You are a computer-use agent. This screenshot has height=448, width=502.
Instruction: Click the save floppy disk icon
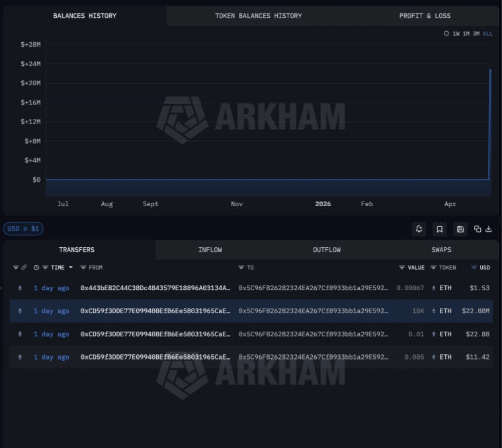pyautogui.click(x=460, y=229)
